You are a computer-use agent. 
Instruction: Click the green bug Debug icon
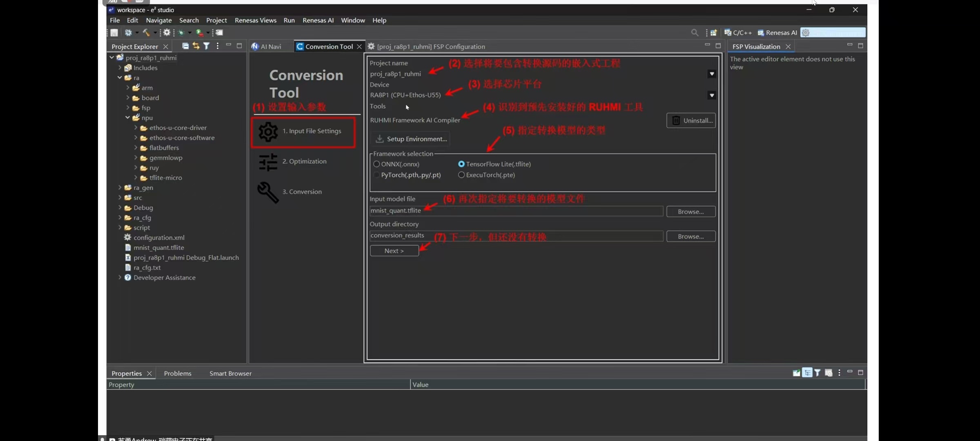tap(181, 33)
